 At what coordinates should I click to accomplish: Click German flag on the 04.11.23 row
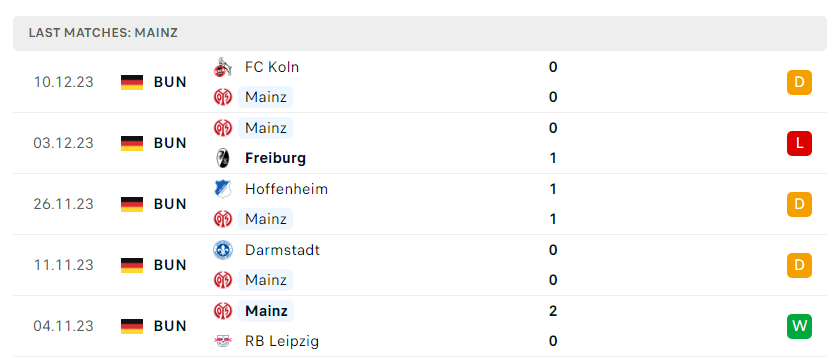point(132,326)
